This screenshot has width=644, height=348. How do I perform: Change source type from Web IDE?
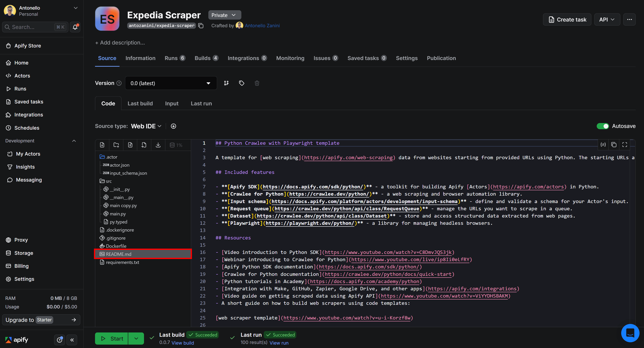[x=146, y=126]
